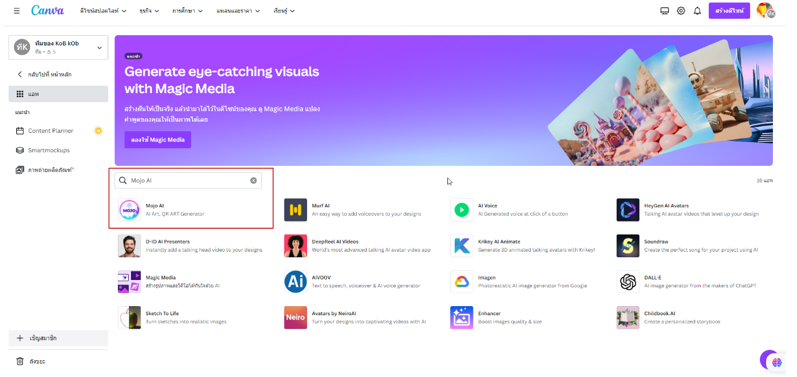Open the Magic Media app icon

click(130, 281)
